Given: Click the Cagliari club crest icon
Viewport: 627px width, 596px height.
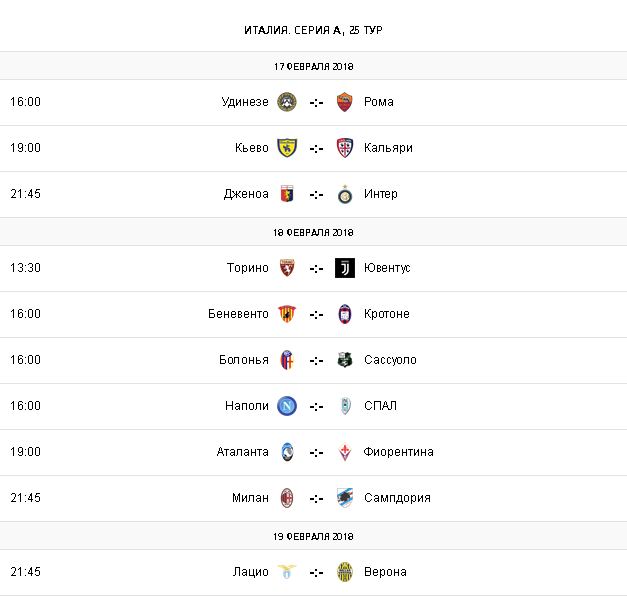Looking at the screenshot, I should [345, 148].
